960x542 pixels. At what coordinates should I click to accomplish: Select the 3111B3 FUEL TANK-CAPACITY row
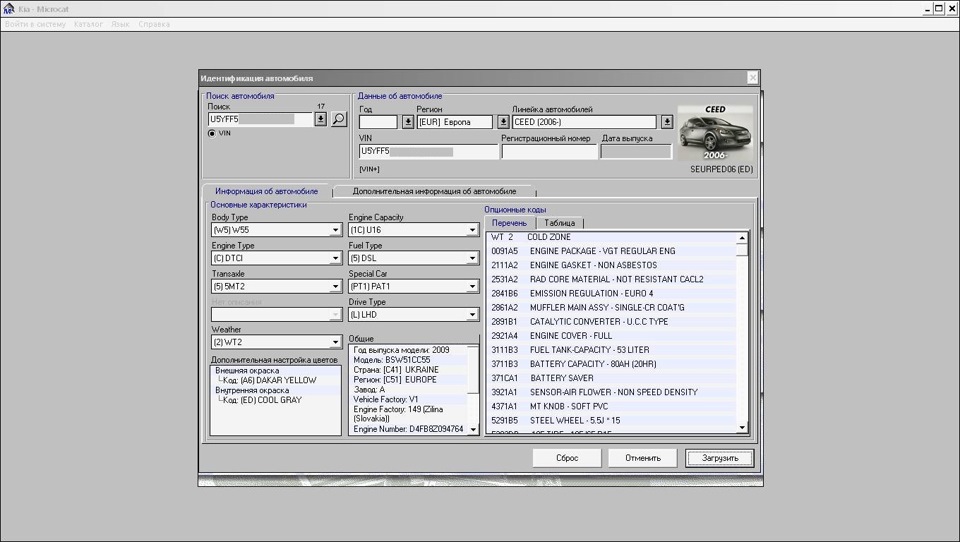click(x=612, y=350)
